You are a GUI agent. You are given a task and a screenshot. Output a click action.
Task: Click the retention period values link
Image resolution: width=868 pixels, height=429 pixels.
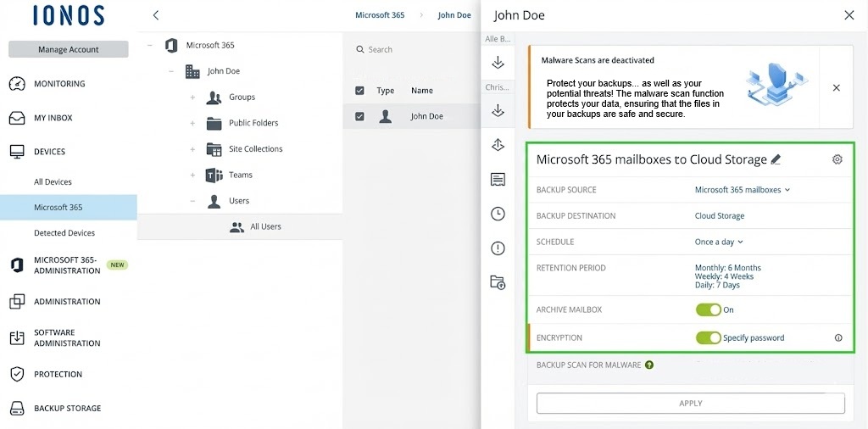pyautogui.click(x=727, y=276)
